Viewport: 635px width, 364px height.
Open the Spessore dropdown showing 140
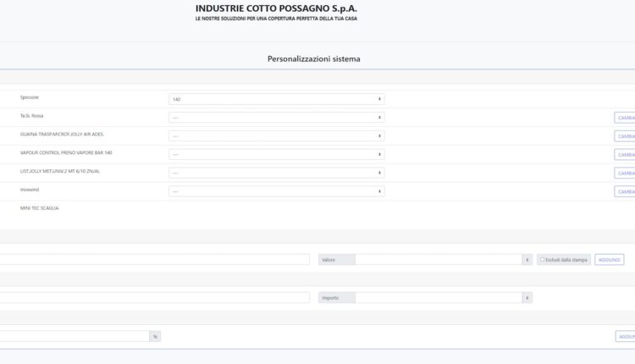point(277,99)
